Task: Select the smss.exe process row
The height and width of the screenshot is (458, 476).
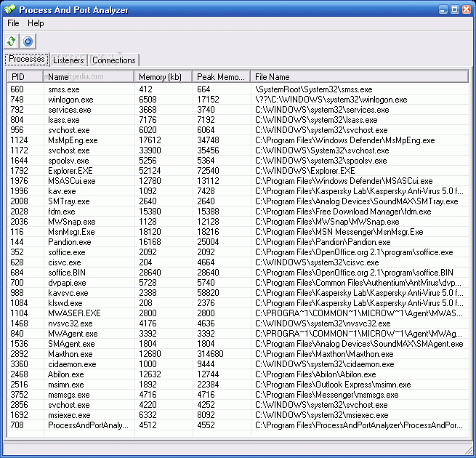Action: 238,89
